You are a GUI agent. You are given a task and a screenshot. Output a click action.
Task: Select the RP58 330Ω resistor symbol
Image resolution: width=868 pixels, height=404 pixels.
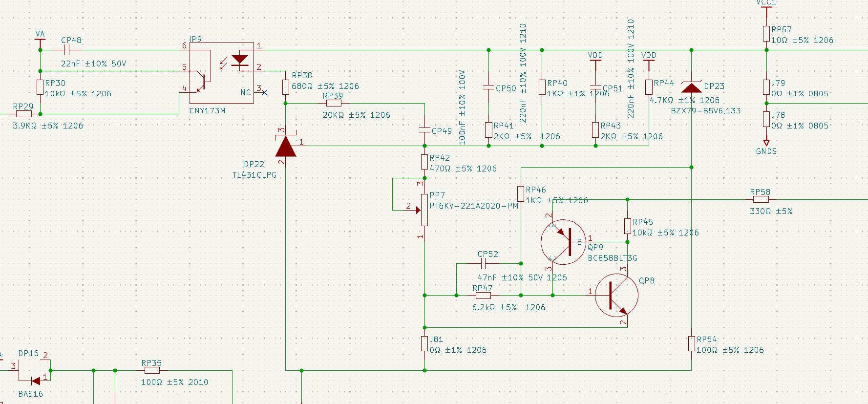[761, 199]
